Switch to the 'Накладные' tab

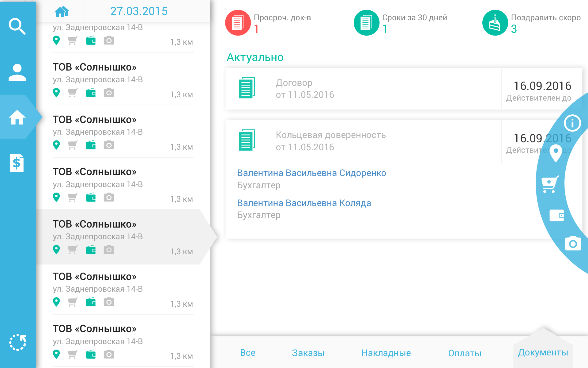(x=386, y=353)
